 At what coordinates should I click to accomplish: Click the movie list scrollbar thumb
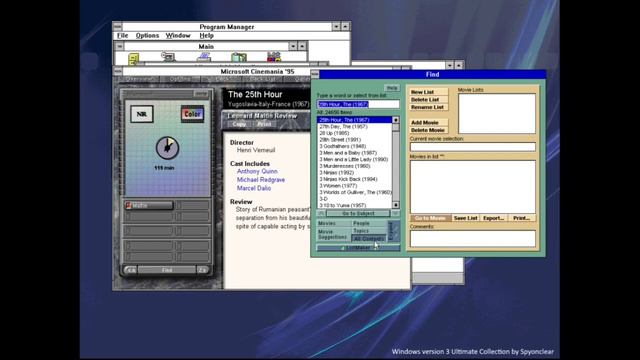coord(396,127)
